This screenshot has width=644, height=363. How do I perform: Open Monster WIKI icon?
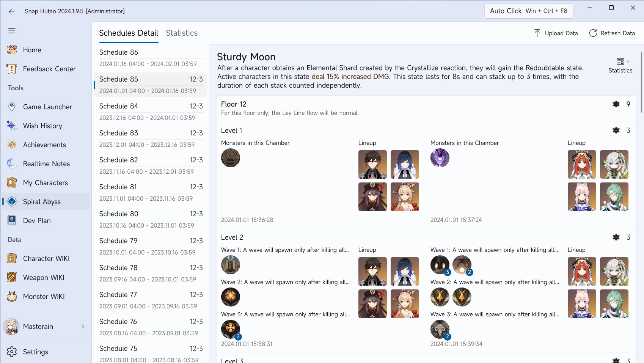pyautogui.click(x=12, y=296)
